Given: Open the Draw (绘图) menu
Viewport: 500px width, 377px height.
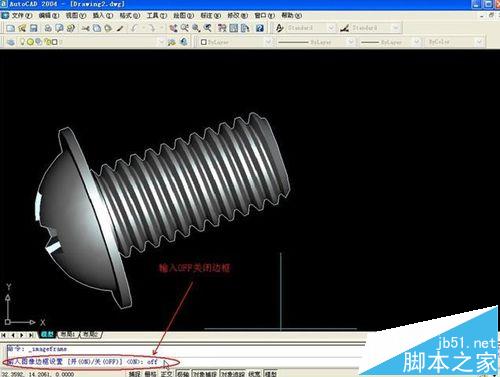Looking at the screenshot, I should click(183, 15).
